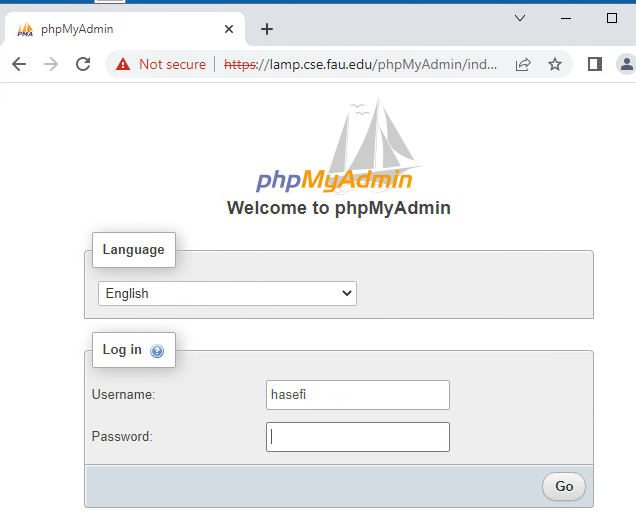The height and width of the screenshot is (521, 636).
Task: Click into the Password field
Action: click(357, 437)
